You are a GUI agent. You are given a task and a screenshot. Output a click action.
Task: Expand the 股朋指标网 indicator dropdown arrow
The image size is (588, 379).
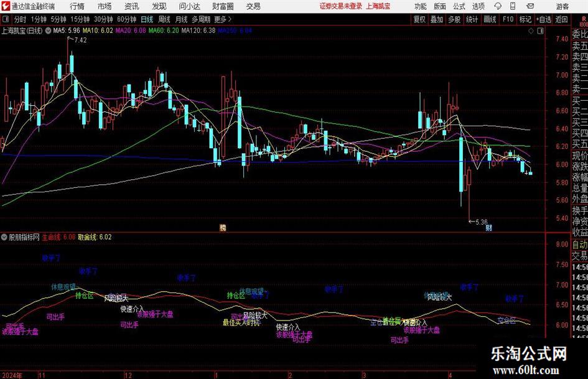click(x=4, y=237)
